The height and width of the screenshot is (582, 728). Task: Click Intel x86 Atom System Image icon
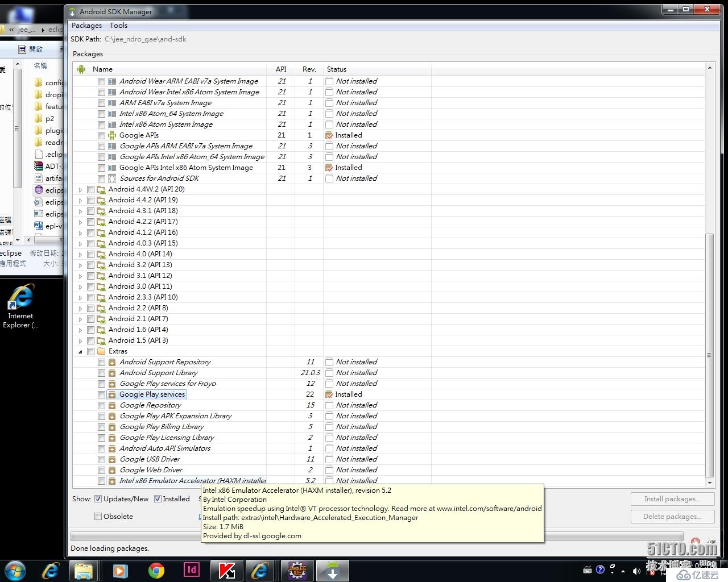112,124
